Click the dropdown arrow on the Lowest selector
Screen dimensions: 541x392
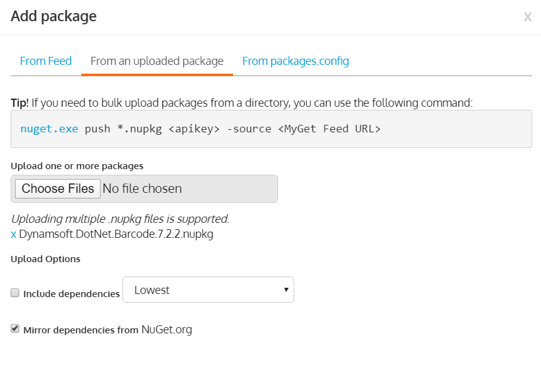[285, 290]
